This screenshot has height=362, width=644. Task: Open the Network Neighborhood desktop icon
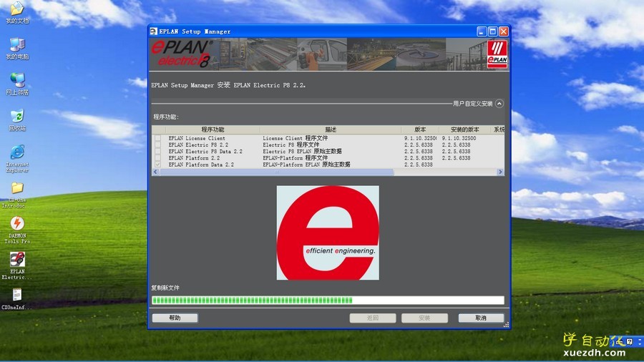click(x=17, y=84)
